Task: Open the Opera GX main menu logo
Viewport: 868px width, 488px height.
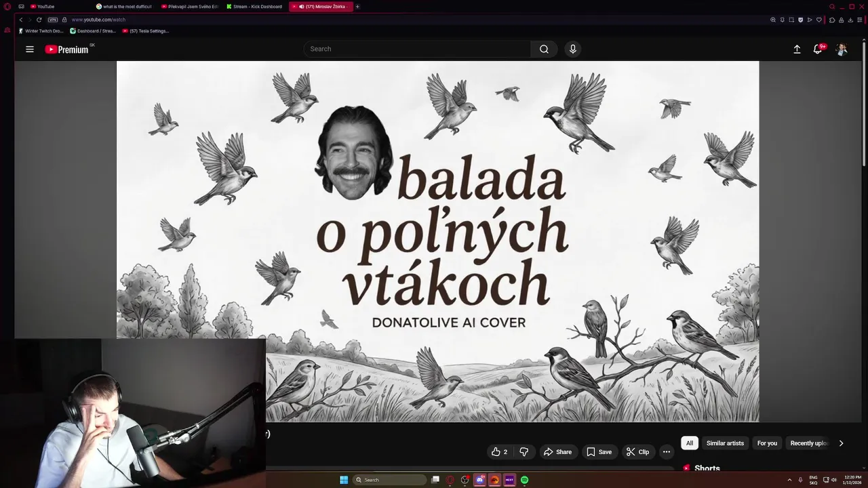Action: (x=7, y=6)
